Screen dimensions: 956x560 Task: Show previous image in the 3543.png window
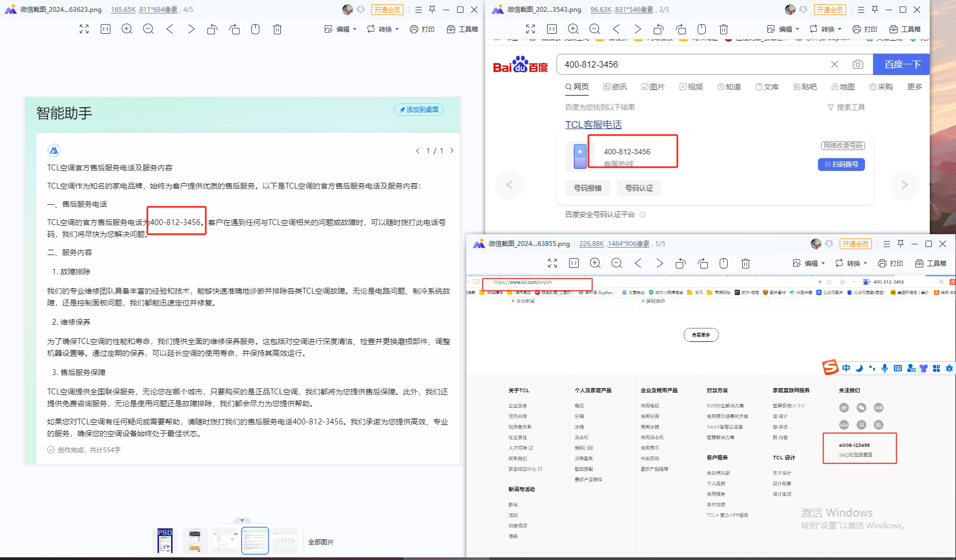point(616,29)
